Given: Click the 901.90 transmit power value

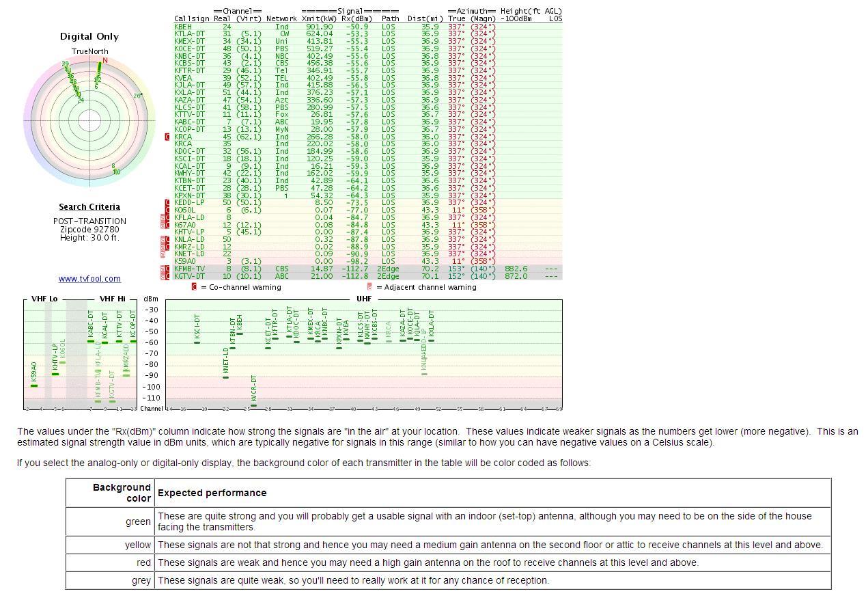Looking at the screenshot, I should pos(320,27).
